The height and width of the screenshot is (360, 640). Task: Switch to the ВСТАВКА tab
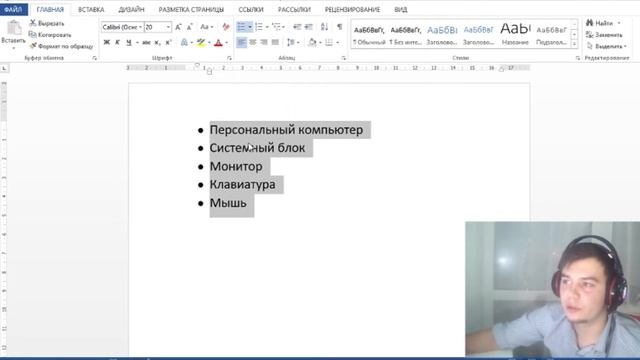coord(91,9)
